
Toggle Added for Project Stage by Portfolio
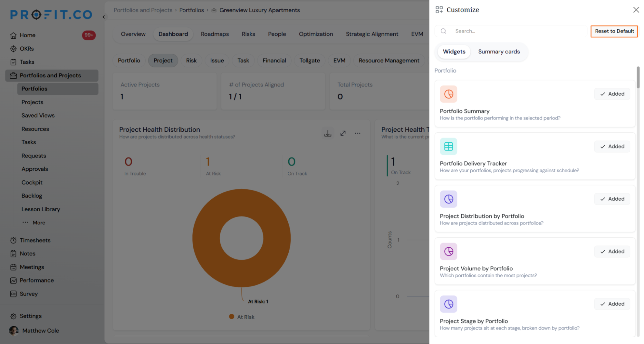[612, 304]
